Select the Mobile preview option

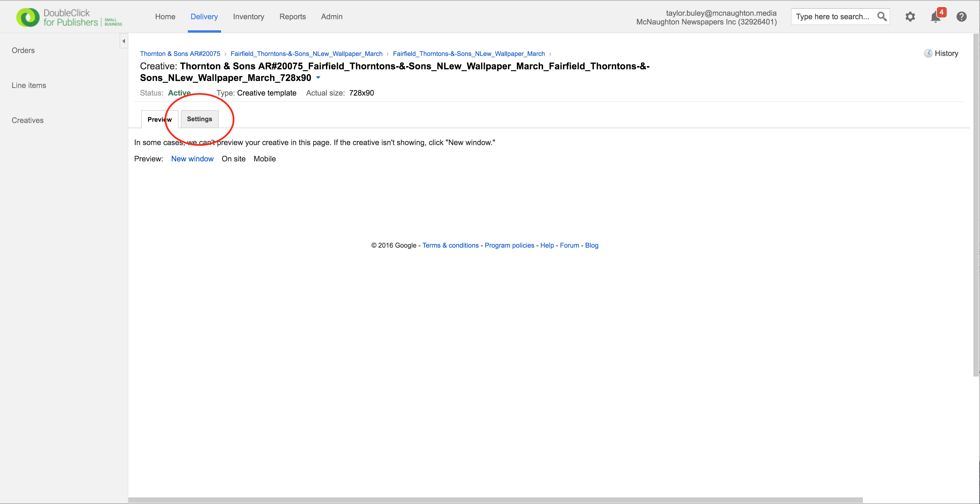(265, 159)
